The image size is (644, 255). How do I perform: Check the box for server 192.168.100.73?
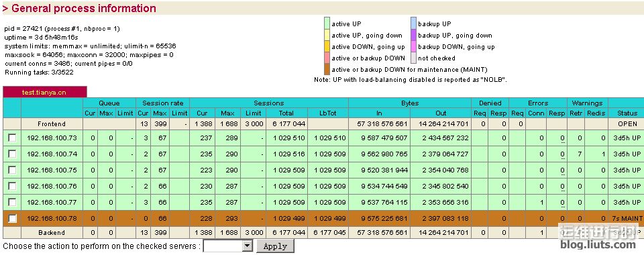coord(12,138)
